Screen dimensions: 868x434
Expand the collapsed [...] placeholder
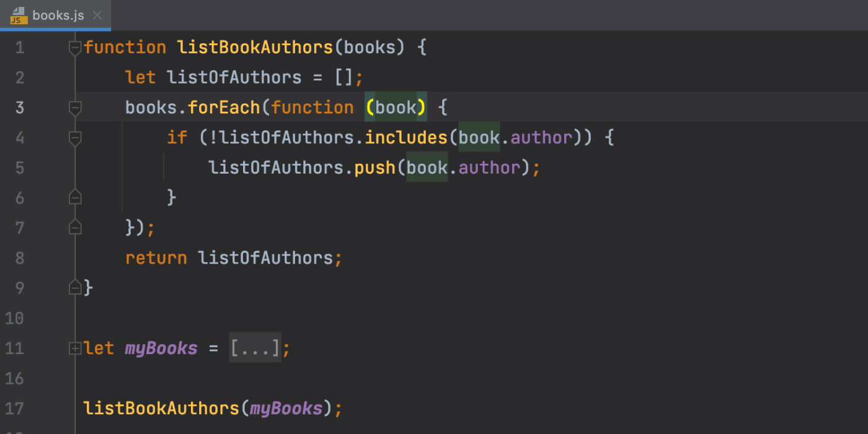pos(255,348)
